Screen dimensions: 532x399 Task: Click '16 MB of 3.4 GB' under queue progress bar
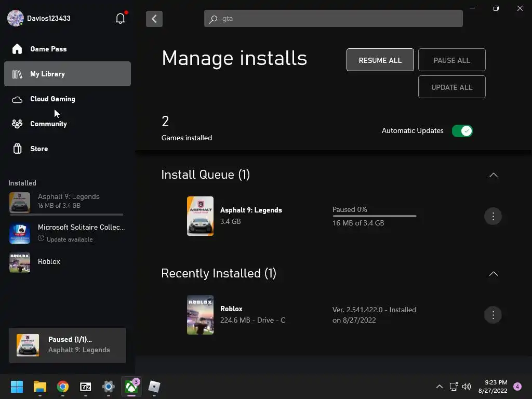point(358,223)
